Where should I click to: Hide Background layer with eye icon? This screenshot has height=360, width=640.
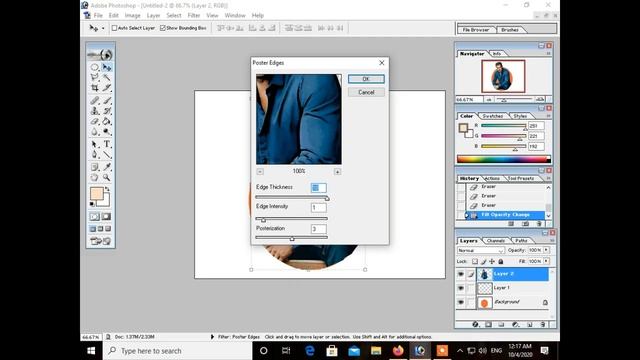[461, 302]
